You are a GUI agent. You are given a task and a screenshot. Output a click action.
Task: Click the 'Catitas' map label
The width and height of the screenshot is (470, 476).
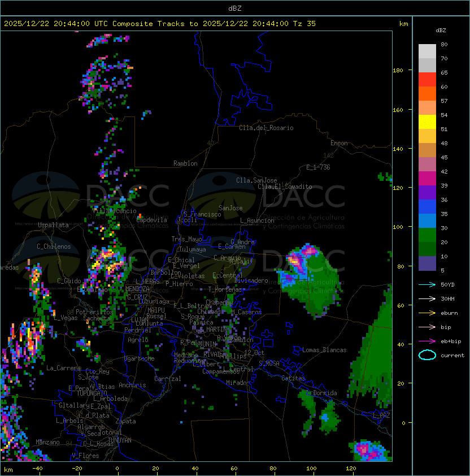293,378
